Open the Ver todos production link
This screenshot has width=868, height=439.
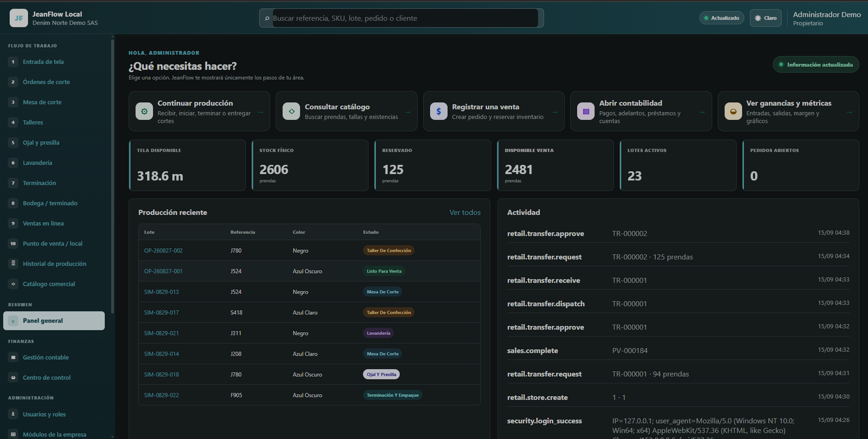coord(465,212)
